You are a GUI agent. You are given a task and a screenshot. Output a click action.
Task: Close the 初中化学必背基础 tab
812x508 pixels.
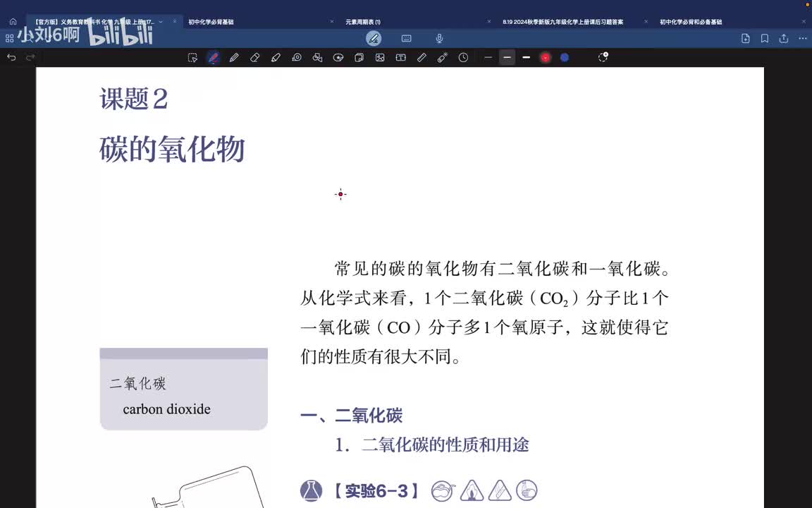coord(332,22)
